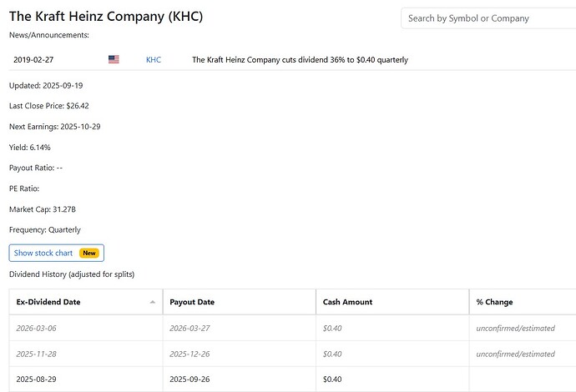Screen dimensions: 576x392
Task: Select the news headline about dividend cut 36%
Action: (301, 60)
